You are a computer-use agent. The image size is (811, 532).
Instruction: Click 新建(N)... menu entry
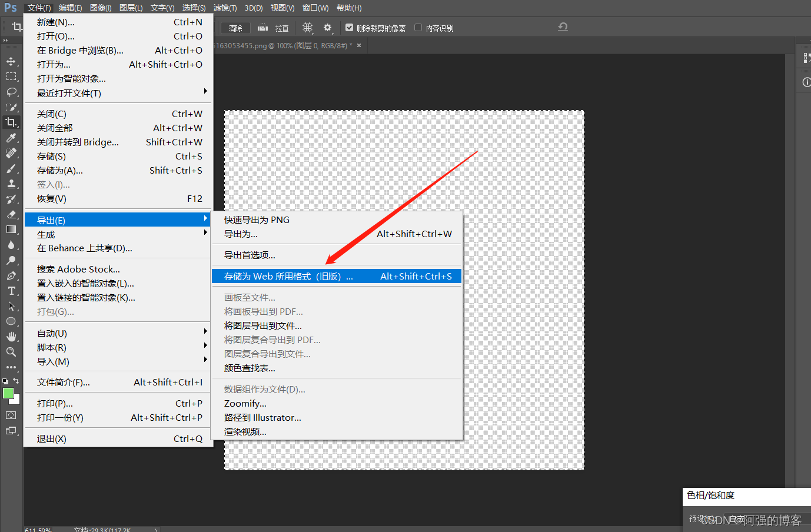[x=118, y=22]
